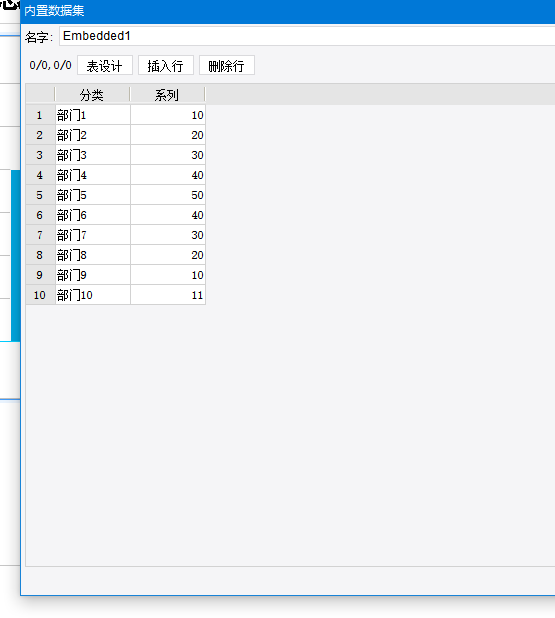Click the 表设计 button

coord(104,65)
